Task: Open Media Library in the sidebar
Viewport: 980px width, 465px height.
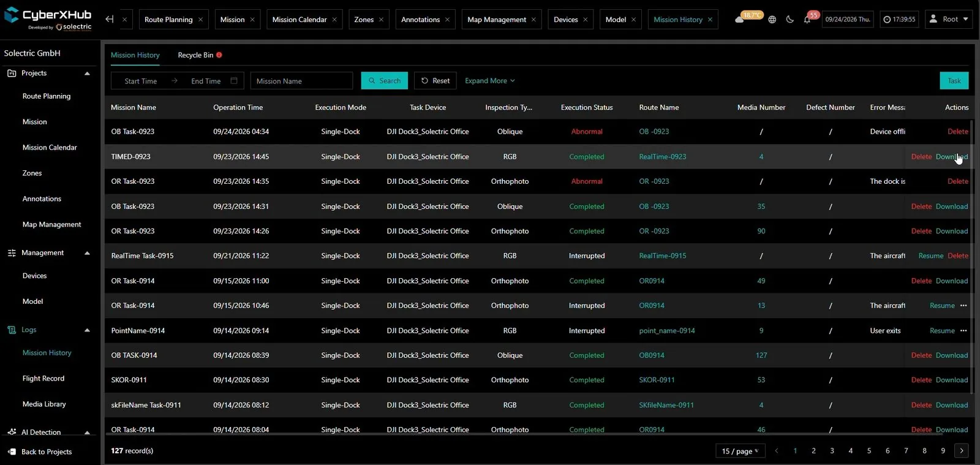Action: click(44, 404)
